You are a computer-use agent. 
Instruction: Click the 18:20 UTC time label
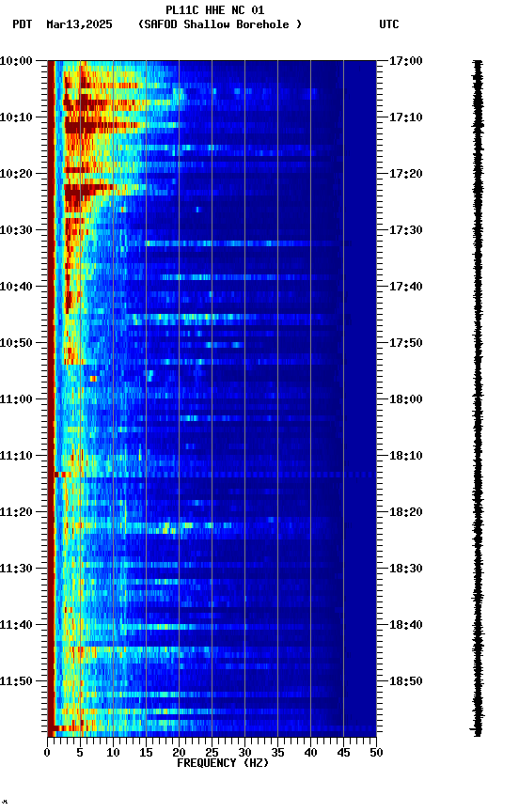tap(406, 512)
